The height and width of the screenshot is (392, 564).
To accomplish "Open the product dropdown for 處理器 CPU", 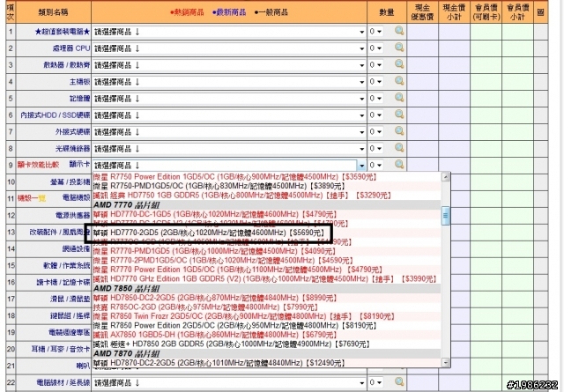I will [x=229, y=48].
